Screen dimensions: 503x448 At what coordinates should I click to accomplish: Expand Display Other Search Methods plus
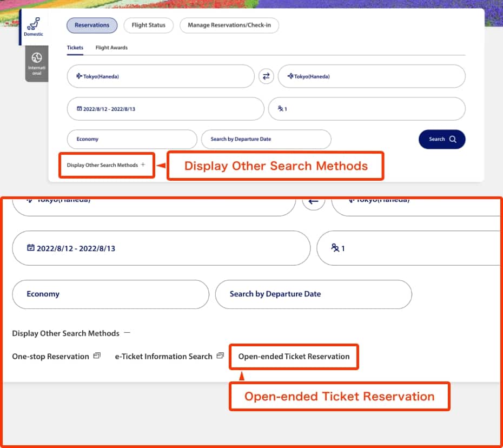pos(143,164)
